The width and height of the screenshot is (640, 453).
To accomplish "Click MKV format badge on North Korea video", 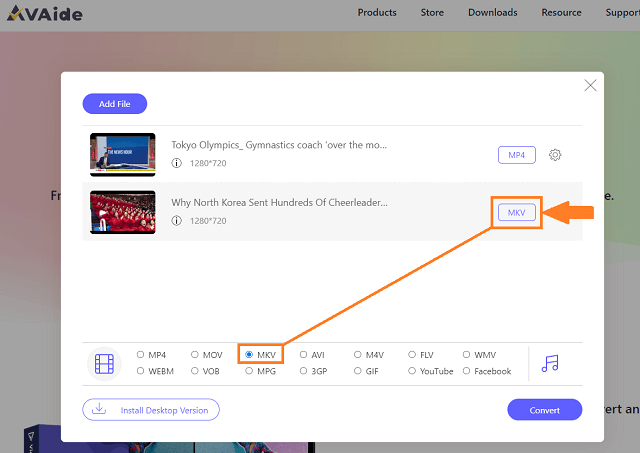I will pyautogui.click(x=516, y=212).
